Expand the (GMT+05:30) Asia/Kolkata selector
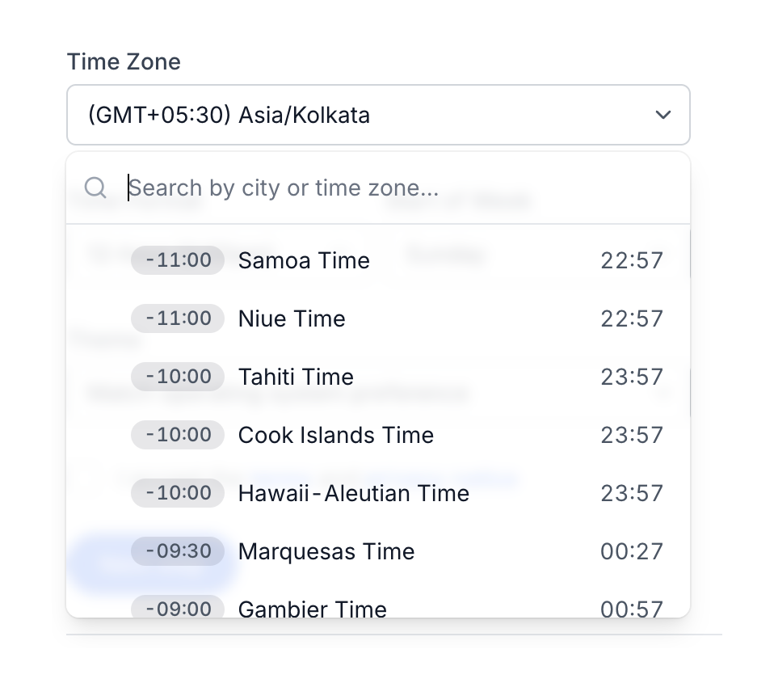Viewport: 774px width, 700px height. click(378, 115)
